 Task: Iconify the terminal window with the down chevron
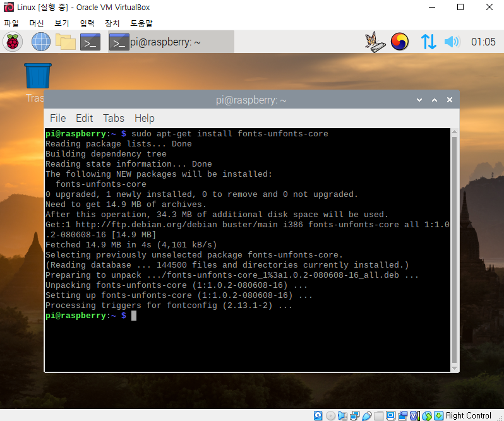(x=419, y=100)
